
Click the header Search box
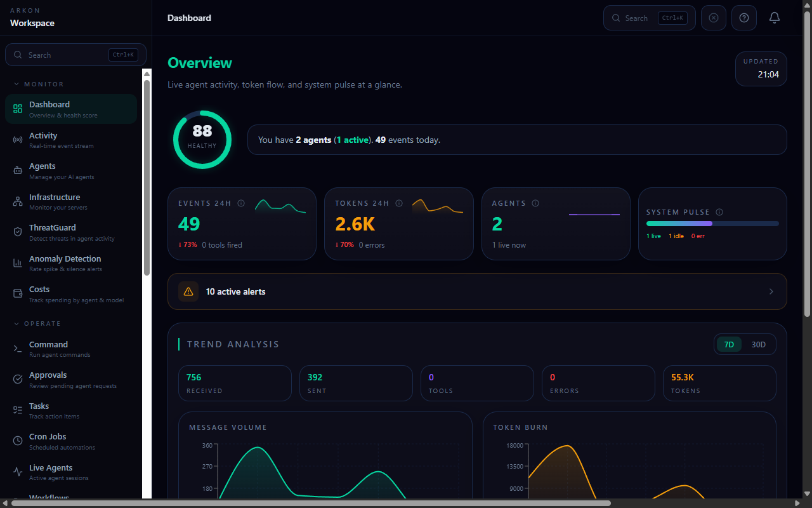click(650, 18)
